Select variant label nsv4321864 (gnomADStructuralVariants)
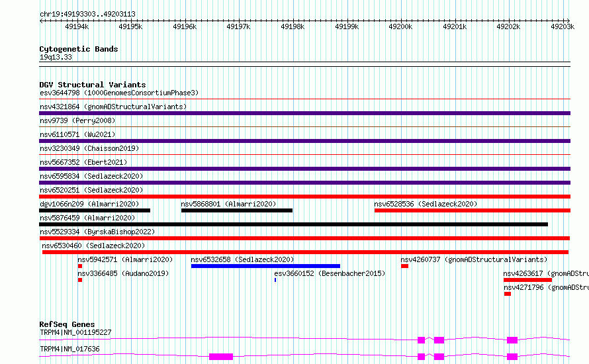Viewport: 589px width, 364px height. pos(113,107)
